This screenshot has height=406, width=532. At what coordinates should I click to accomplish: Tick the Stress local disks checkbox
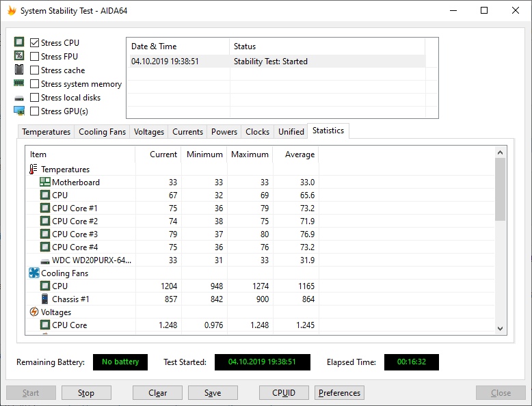(x=34, y=97)
